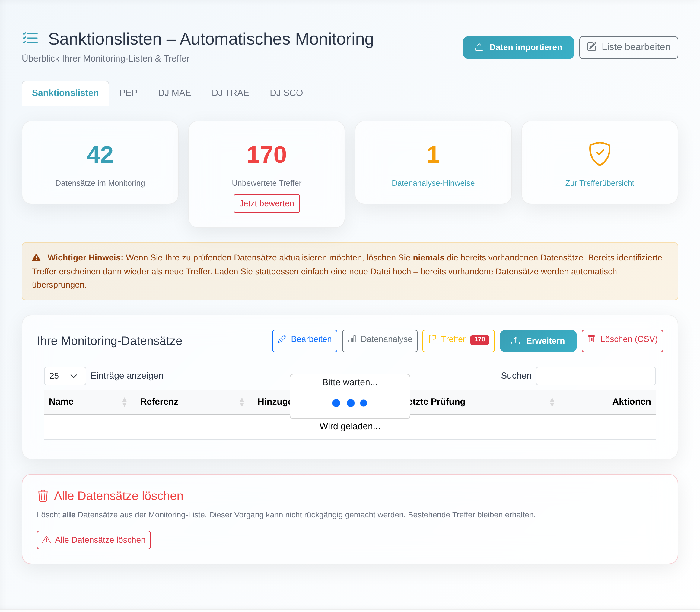Sort by Letzte Prüfung column arrows
The image size is (700, 612).
click(x=552, y=402)
